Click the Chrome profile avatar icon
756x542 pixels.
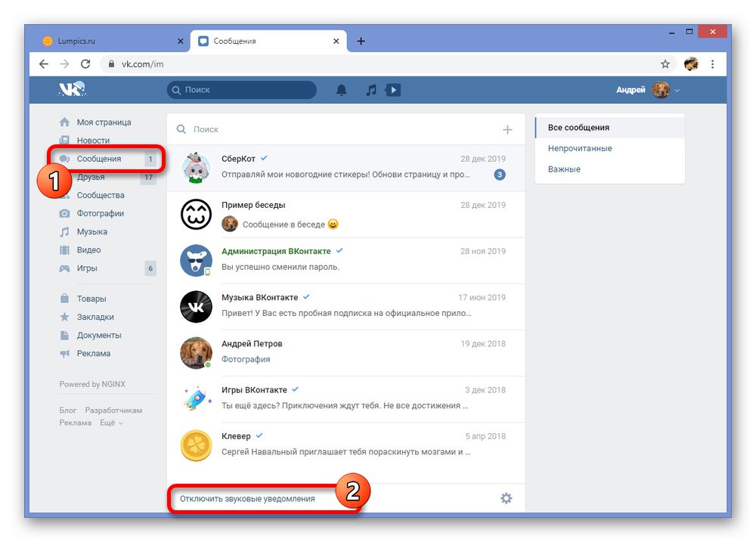[x=691, y=64]
